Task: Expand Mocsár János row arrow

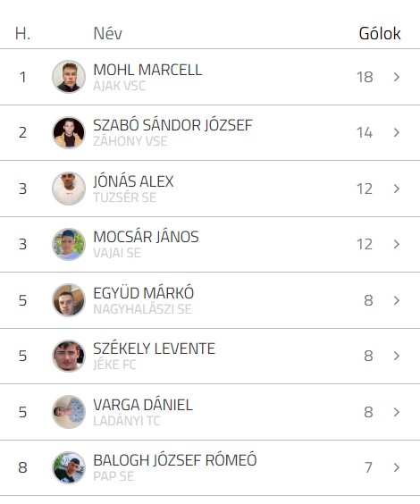Action: [x=397, y=244]
